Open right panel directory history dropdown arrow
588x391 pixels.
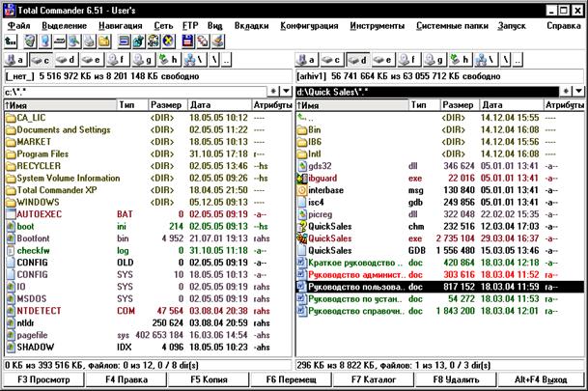tap(578, 91)
